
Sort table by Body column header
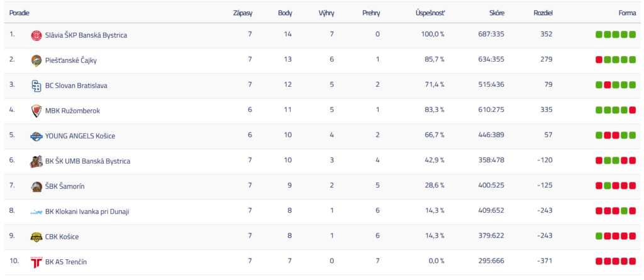(x=285, y=13)
